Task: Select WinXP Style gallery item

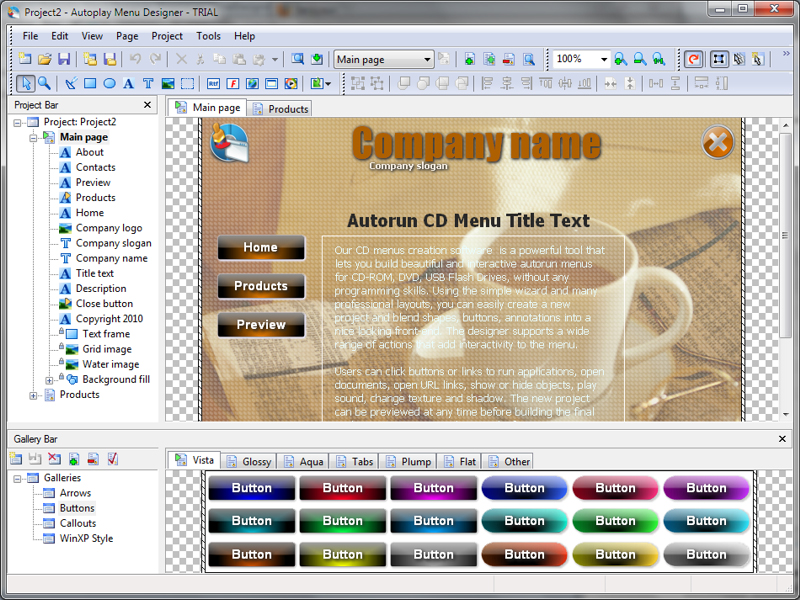Action: 86,538
